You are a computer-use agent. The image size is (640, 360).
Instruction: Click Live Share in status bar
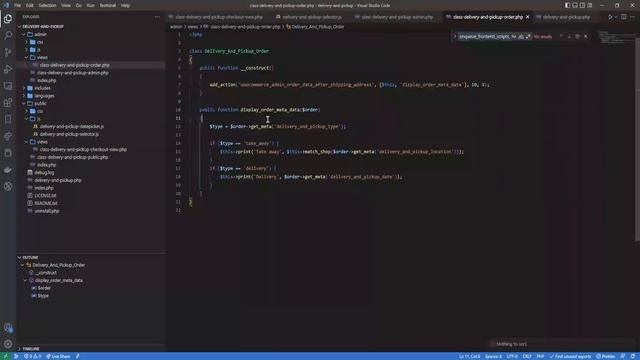tap(58, 356)
